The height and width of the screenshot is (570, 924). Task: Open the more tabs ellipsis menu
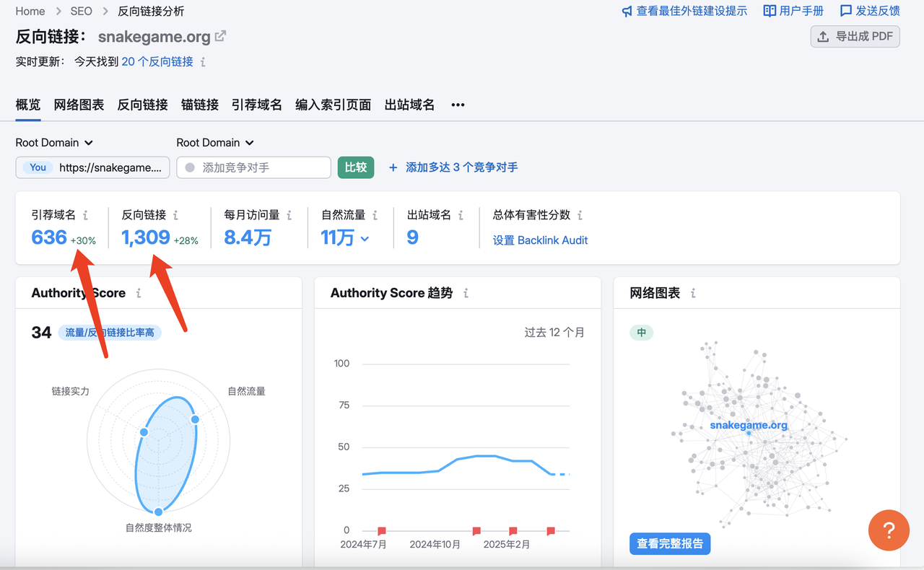pyautogui.click(x=458, y=105)
